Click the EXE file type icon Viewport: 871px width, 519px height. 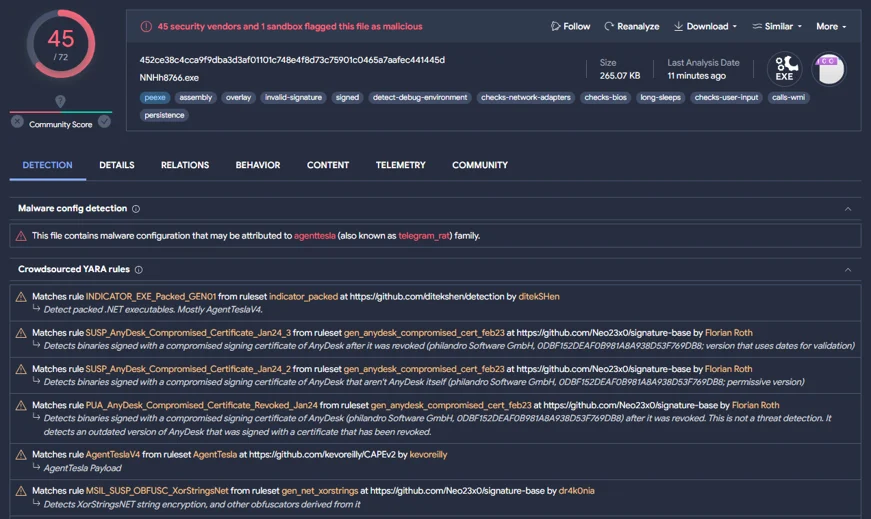[x=784, y=69]
